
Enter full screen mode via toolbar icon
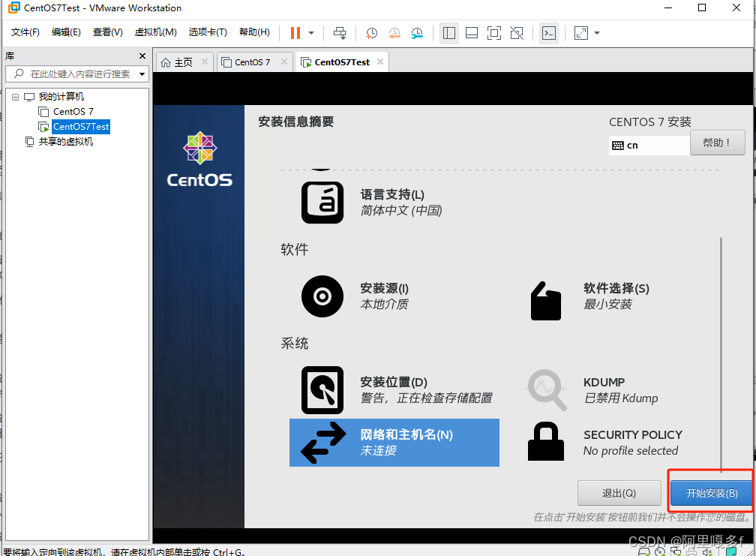pyautogui.click(x=492, y=33)
